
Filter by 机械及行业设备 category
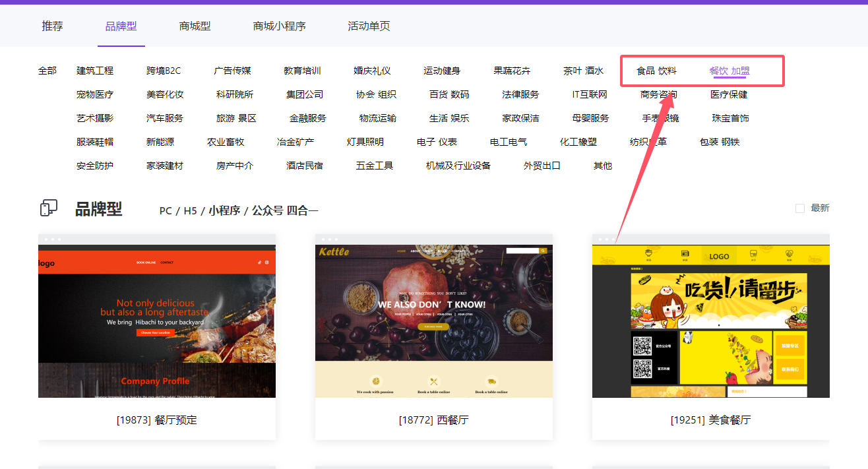[x=458, y=166]
